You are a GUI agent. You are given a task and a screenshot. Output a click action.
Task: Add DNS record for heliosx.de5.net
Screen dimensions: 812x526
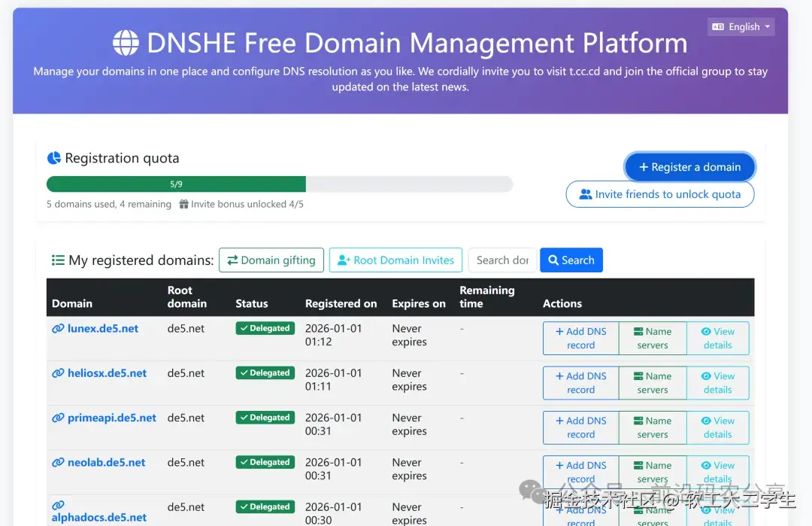pos(580,383)
